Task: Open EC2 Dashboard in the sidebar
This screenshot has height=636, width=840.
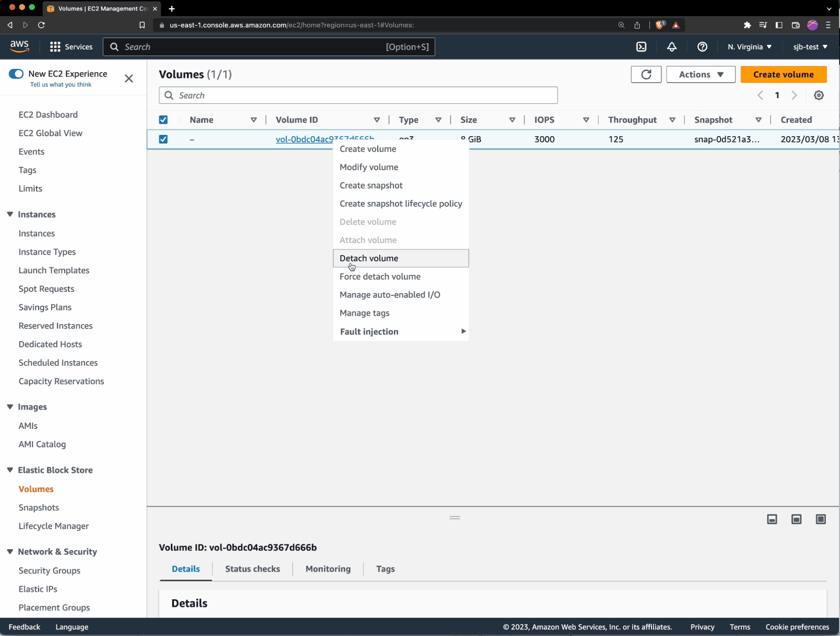Action: tap(48, 115)
